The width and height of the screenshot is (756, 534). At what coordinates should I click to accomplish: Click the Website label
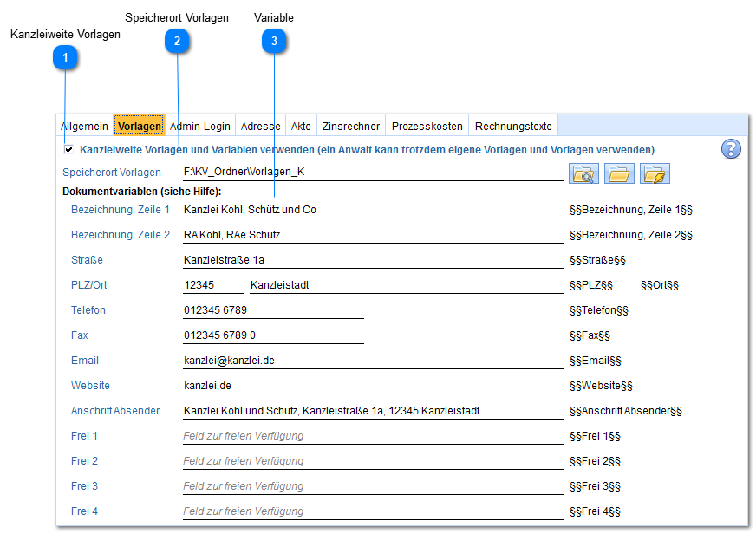tap(91, 386)
